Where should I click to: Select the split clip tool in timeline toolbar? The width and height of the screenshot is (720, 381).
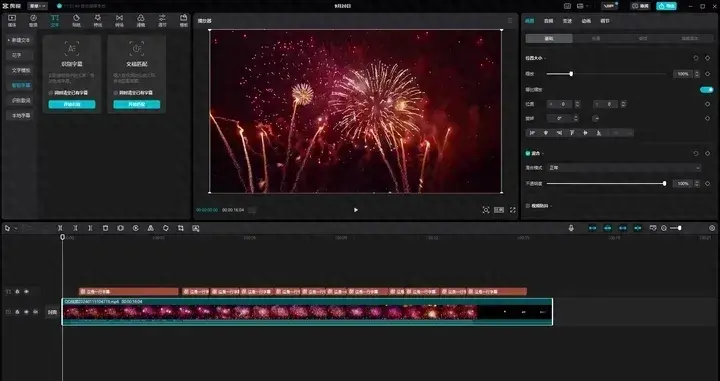pyautogui.click(x=60, y=228)
